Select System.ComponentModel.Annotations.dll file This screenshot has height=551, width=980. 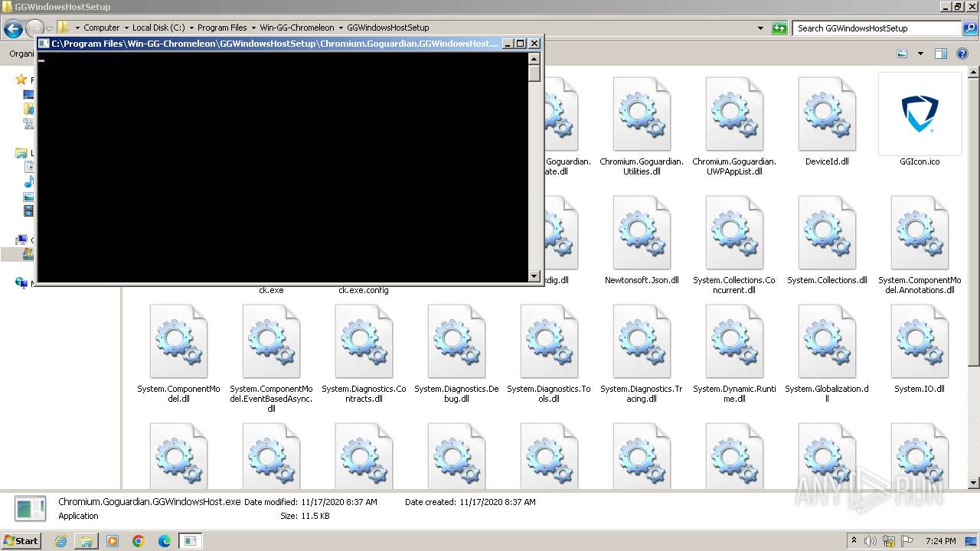[920, 245]
